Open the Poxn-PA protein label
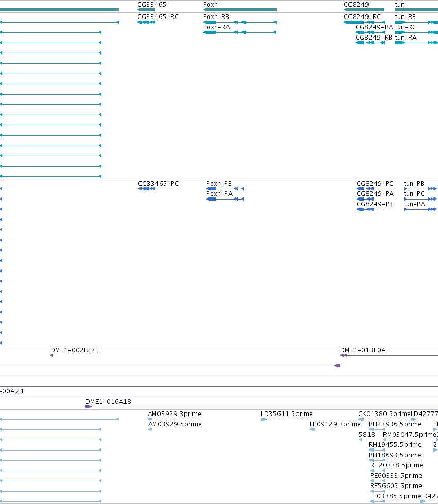 pos(219,193)
